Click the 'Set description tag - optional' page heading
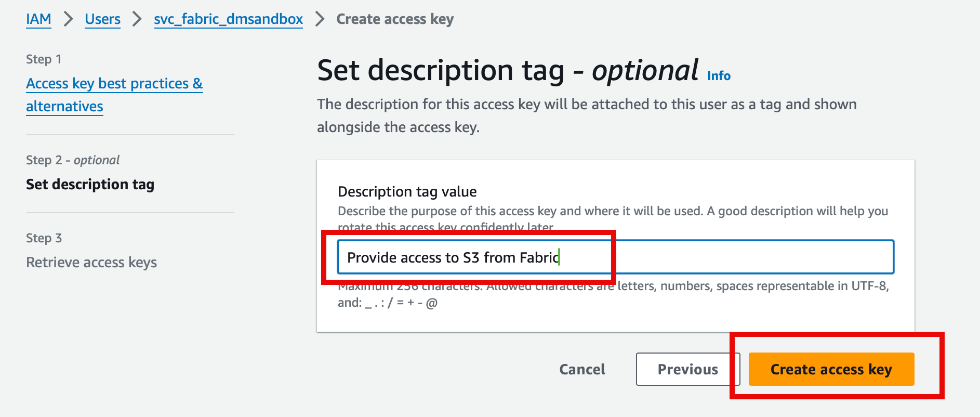 pos(508,70)
